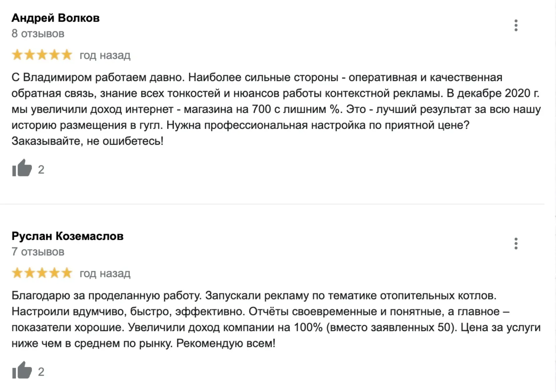
Task: Click the like count beside Руслан Коземаслов's thumbs-up
Action: tap(41, 372)
